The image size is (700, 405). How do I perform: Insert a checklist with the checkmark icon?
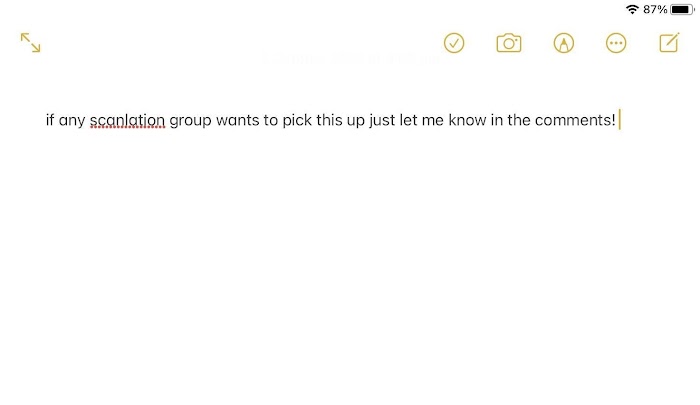tap(454, 43)
